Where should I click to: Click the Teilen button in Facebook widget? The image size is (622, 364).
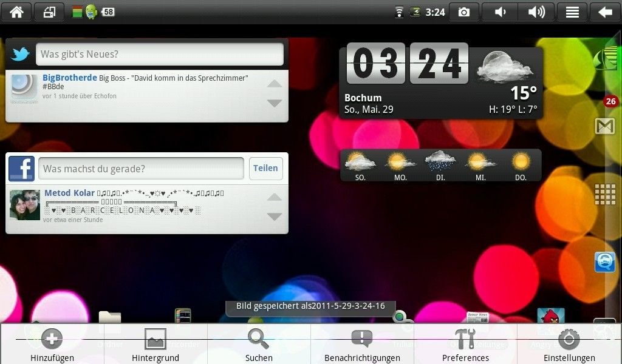pyautogui.click(x=266, y=168)
